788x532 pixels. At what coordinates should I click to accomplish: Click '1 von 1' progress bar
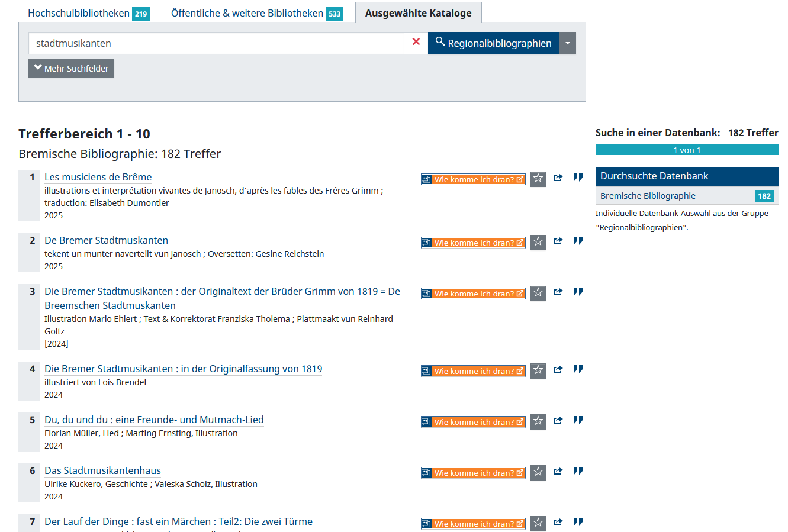click(686, 150)
